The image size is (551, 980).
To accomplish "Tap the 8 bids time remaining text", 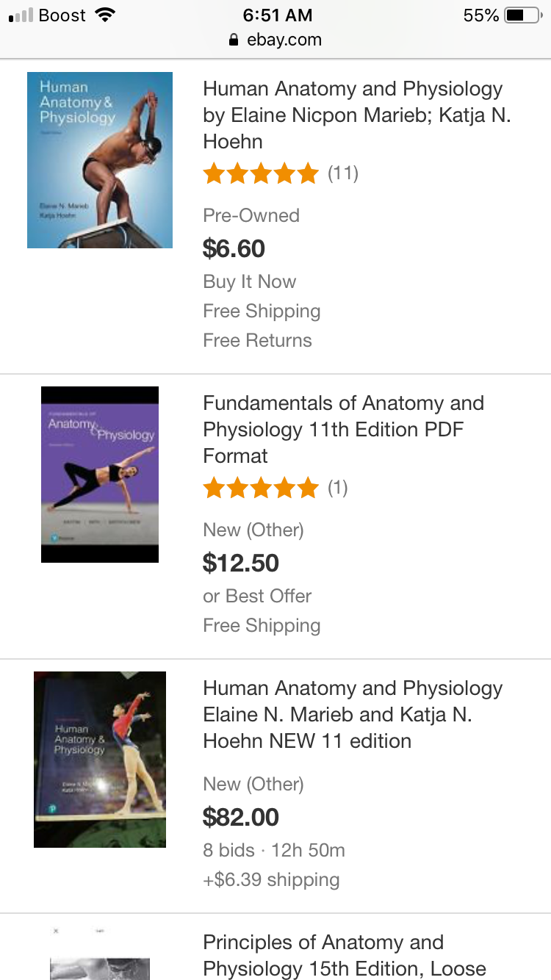I will tap(273, 850).
